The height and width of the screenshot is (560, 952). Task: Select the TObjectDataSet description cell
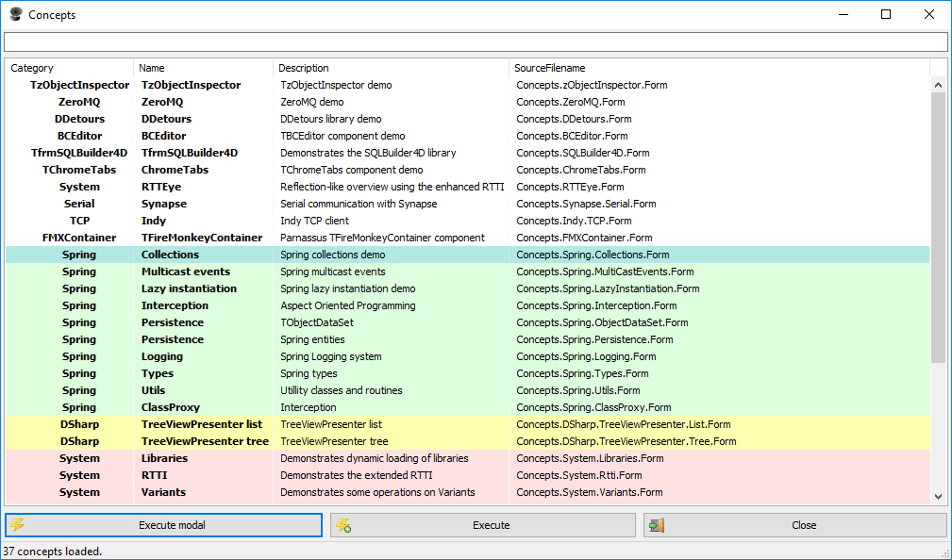click(x=317, y=322)
